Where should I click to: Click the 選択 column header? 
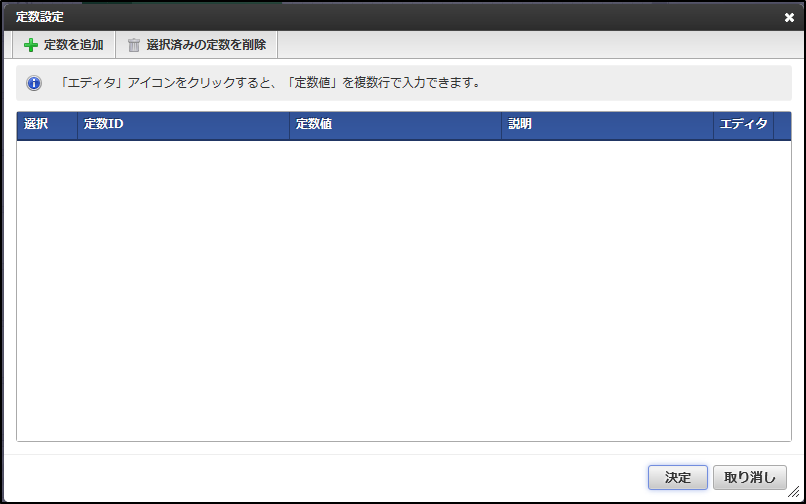47,125
